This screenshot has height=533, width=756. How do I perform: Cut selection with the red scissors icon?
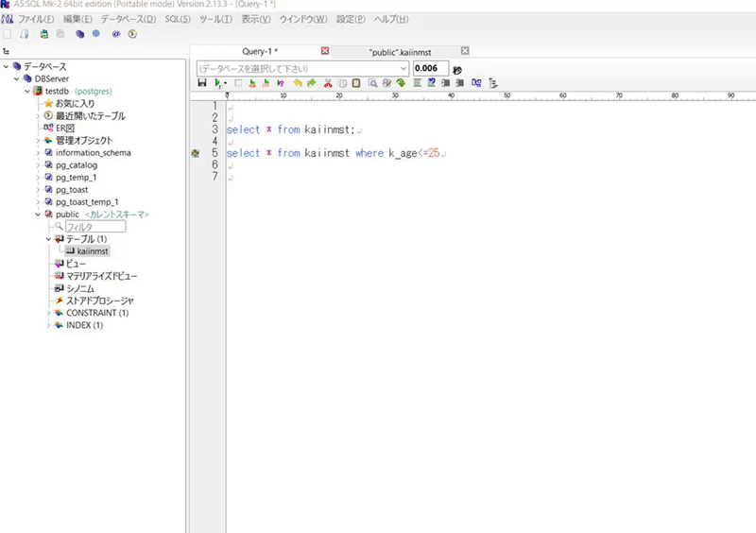[328, 83]
